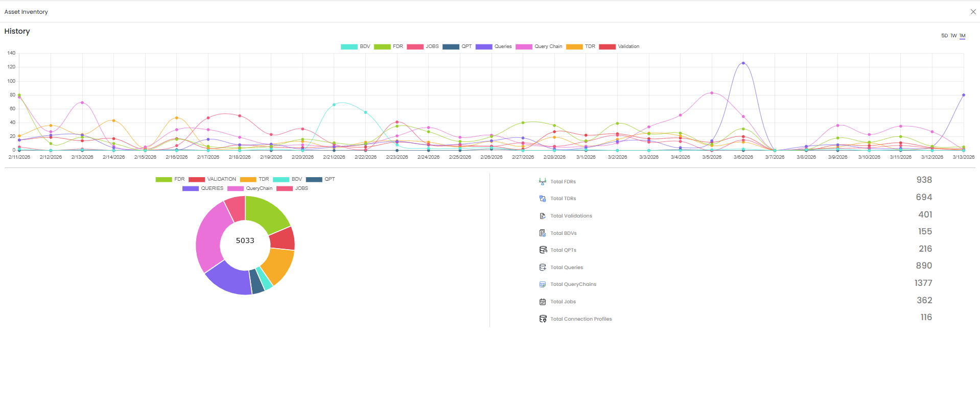Click the Total FDRs icon
This screenshot has width=980, height=410.
(x=543, y=181)
